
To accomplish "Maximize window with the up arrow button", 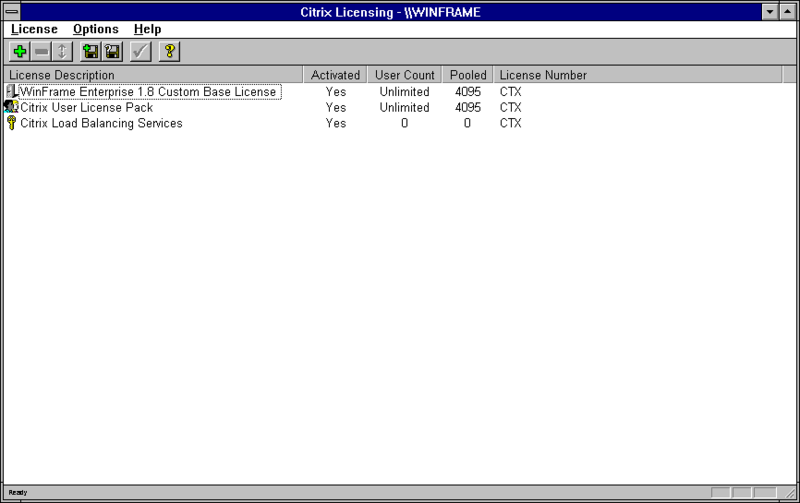I will pyautogui.click(x=787, y=11).
